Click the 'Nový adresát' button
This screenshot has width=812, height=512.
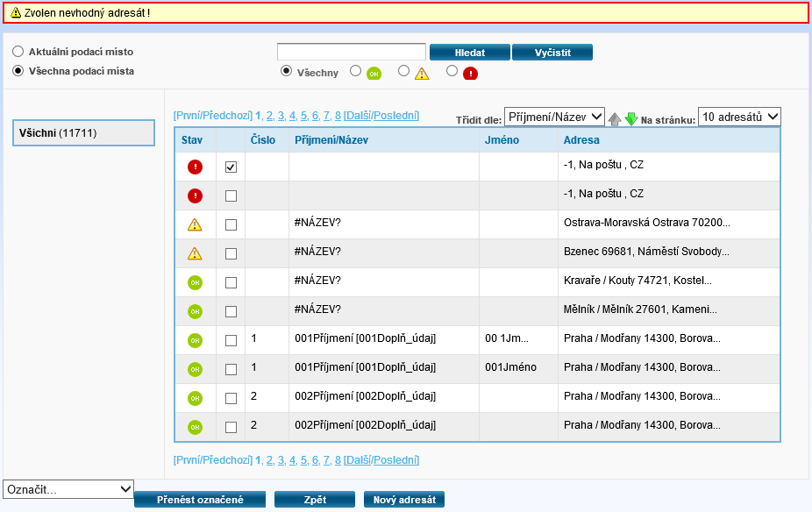click(404, 500)
